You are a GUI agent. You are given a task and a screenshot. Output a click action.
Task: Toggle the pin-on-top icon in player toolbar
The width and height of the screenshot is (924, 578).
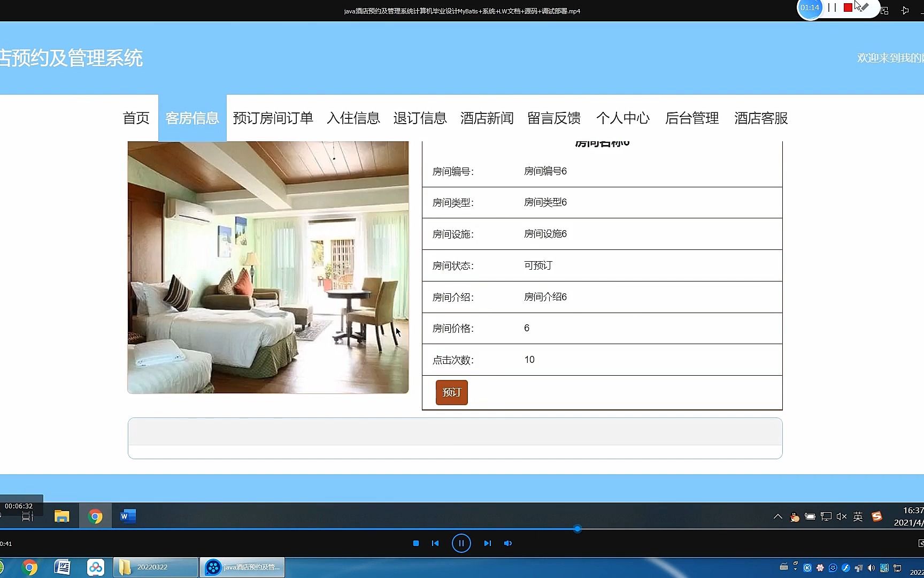pyautogui.click(x=906, y=10)
